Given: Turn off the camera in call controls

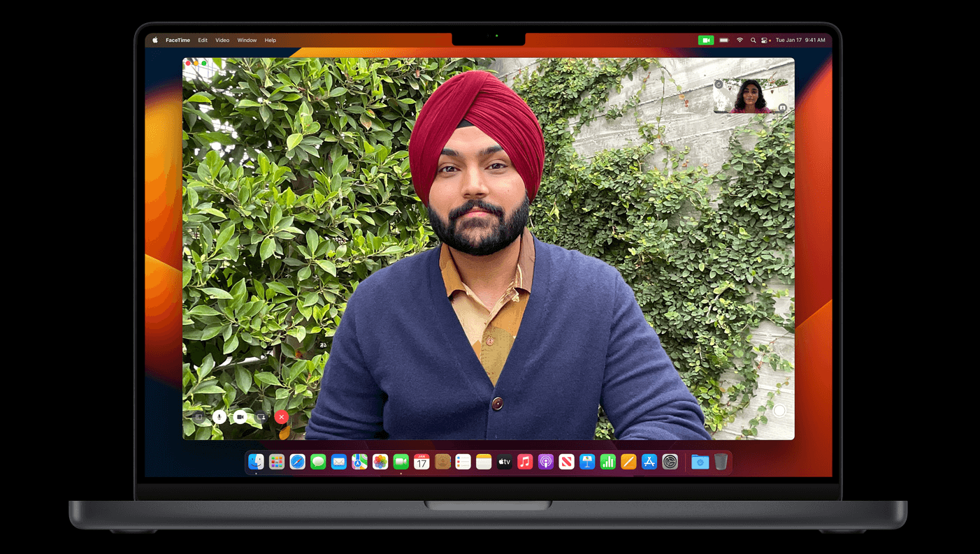Looking at the screenshot, I should point(240,417).
